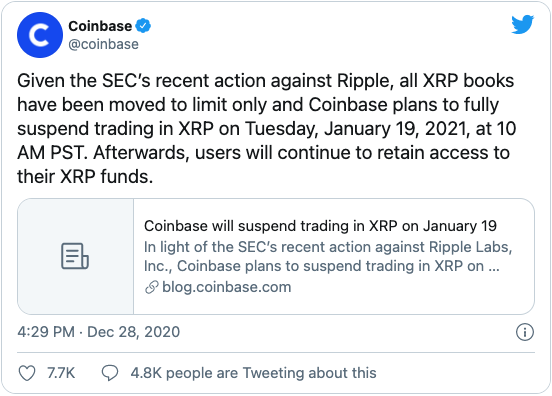Click the link card description text
This screenshot has width=552, height=396.
[x=328, y=257]
